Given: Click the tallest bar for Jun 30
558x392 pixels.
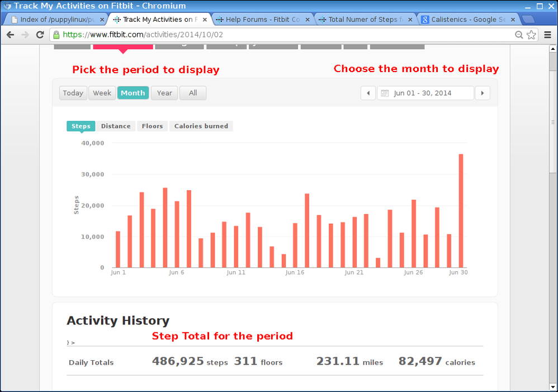Looking at the screenshot, I should pyautogui.click(x=461, y=211).
